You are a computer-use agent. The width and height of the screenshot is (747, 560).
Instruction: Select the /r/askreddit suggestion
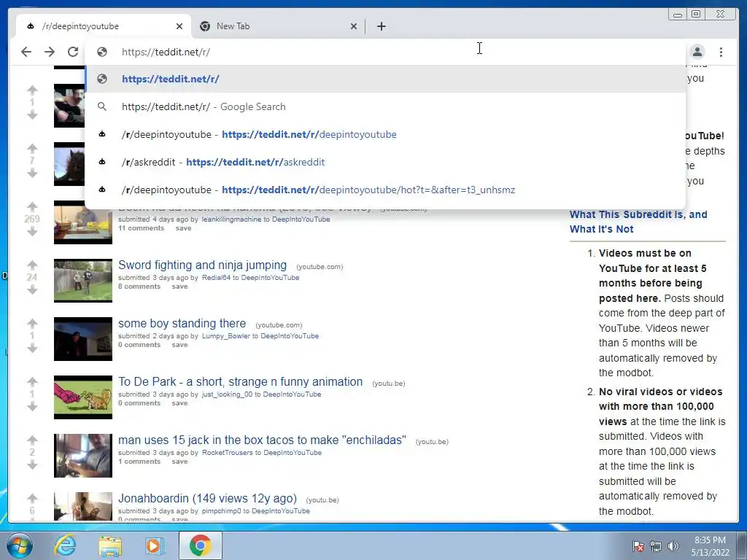pyautogui.click(x=385, y=162)
